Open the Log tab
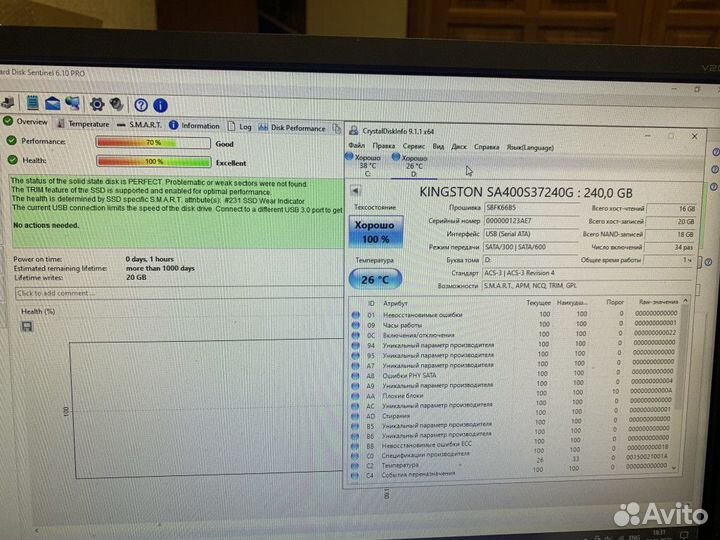This screenshot has width=720, height=540. pyautogui.click(x=240, y=126)
